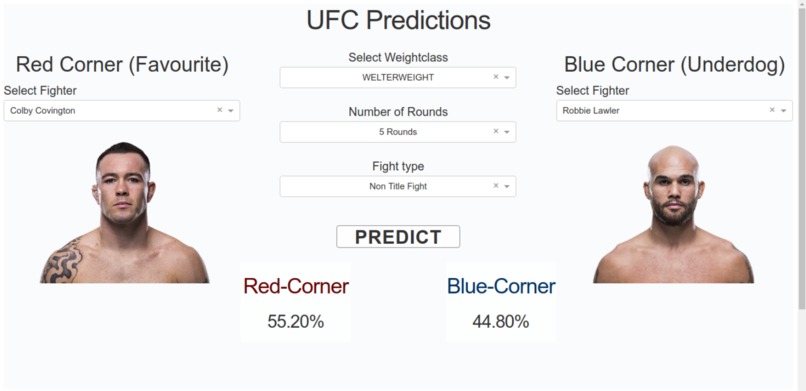
Task: Click the Colby Covington text field
Action: click(122, 110)
